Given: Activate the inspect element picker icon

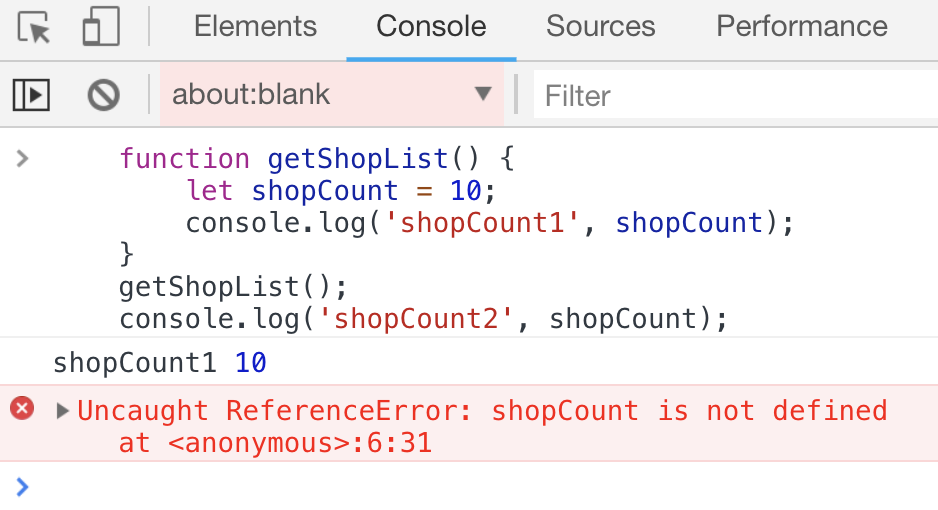Looking at the screenshot, I should (x=34, y=27).
